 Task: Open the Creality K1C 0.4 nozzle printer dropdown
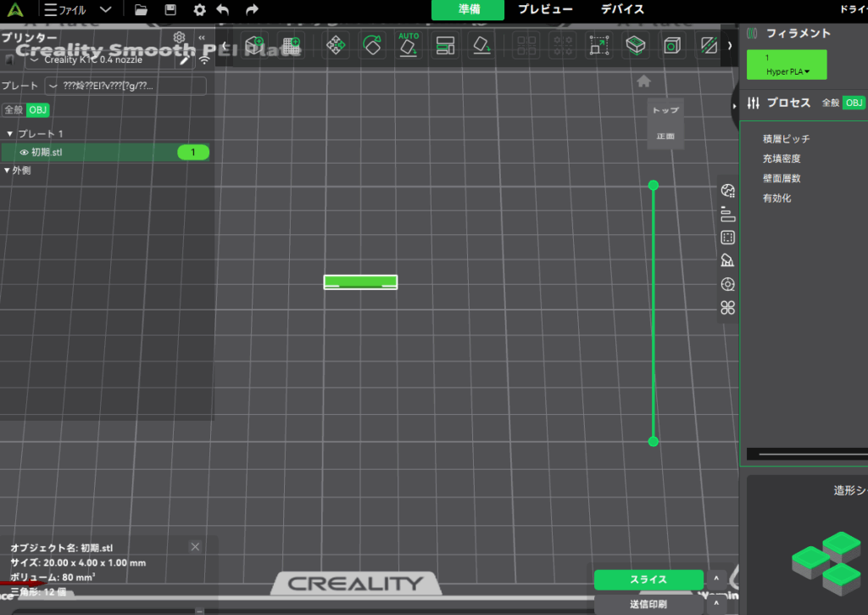coord(103,60)
